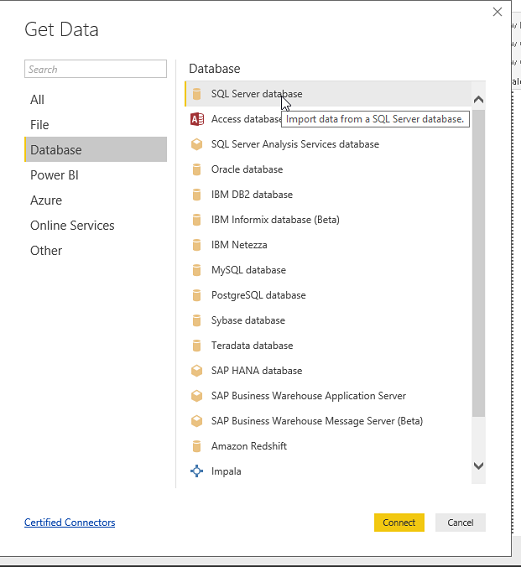The width and height of the screenshot is (521, 567).
Task: Open the Other category
Action: coord(95,250)
